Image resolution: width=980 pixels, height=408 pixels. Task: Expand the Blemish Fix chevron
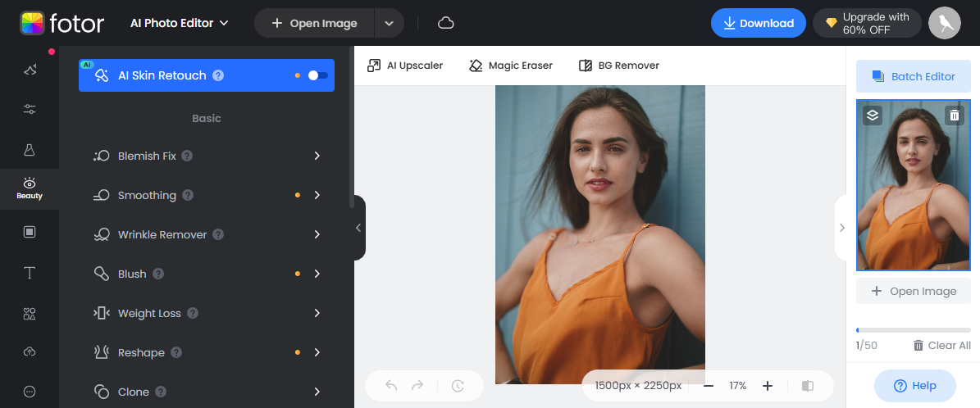pyautogui.click(x=317, y=156)
